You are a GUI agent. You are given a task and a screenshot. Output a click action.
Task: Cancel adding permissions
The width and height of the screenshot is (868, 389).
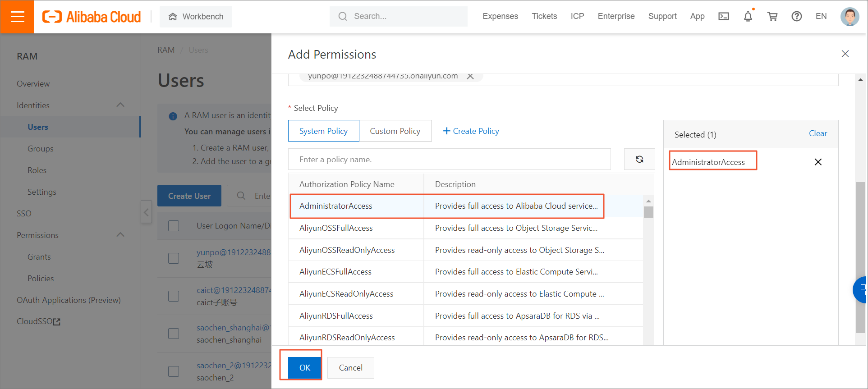(x=351, y=368)
